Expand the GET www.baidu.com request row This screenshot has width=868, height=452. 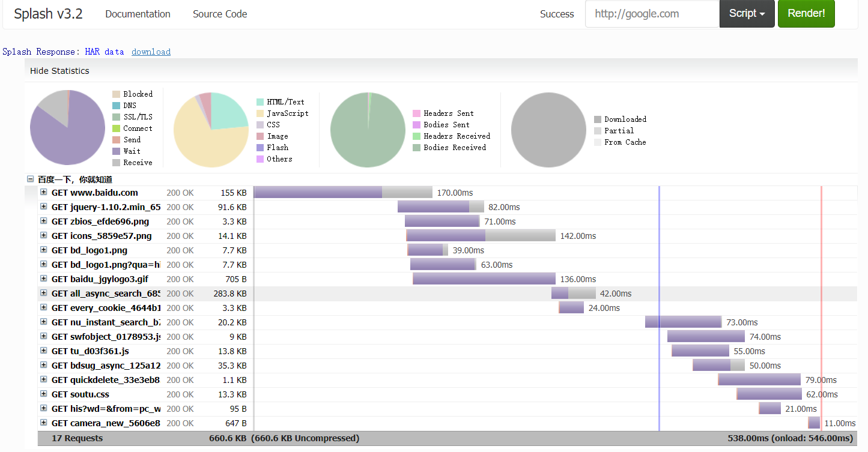pyautogui.click(x=44, y=192)
